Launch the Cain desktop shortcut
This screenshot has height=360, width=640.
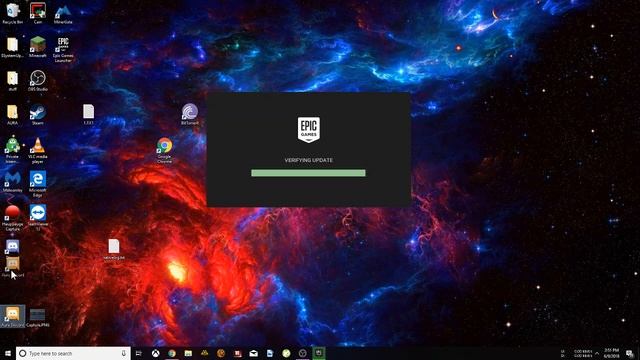click(38, 13)
